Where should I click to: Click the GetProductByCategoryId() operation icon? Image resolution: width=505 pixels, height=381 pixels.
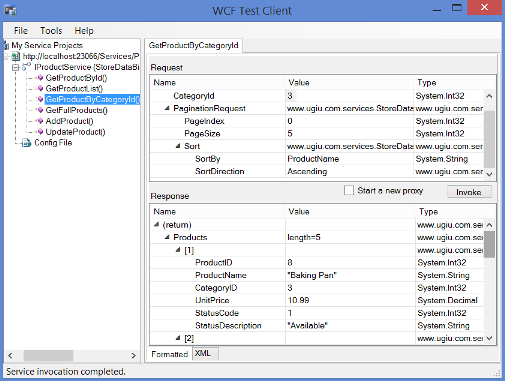pyautogui.click(x=40, y=99)
